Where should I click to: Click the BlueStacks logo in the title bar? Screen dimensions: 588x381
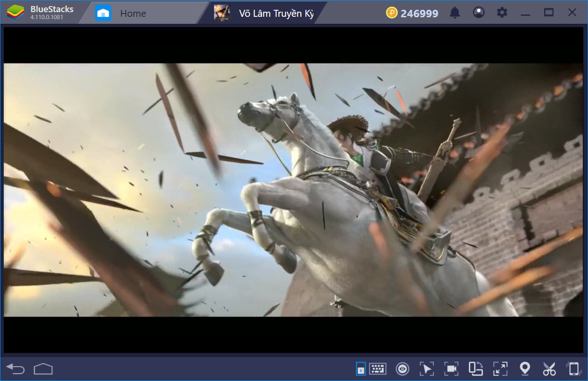click(15, 13)
